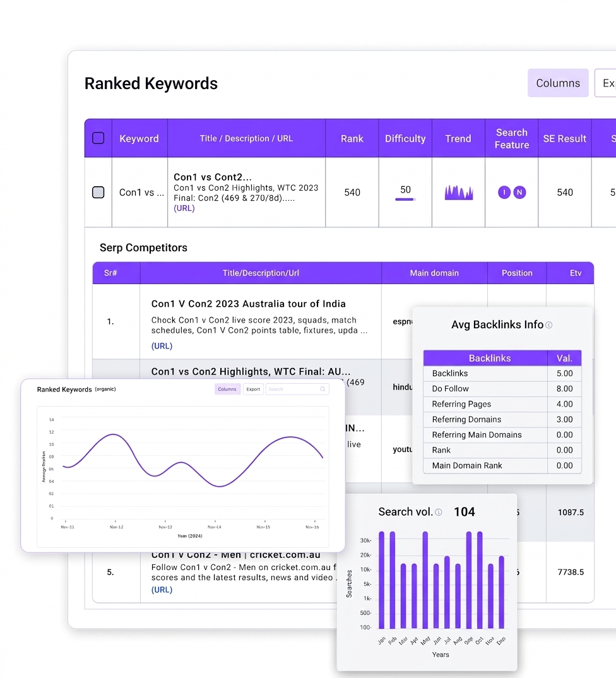Select the Referring Pages row label
Viewport: 616px width, 678px height.
pyautogui.click(x=461, y=404)
